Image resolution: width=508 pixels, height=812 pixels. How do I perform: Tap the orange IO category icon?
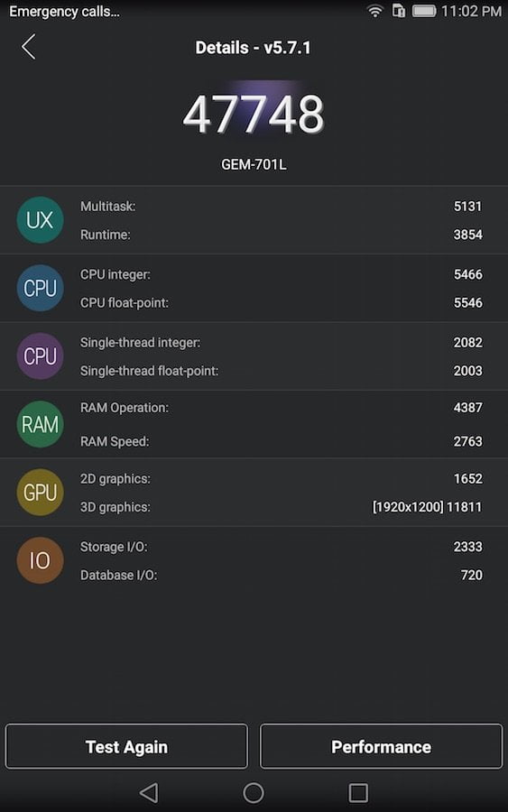pos(40,560)
